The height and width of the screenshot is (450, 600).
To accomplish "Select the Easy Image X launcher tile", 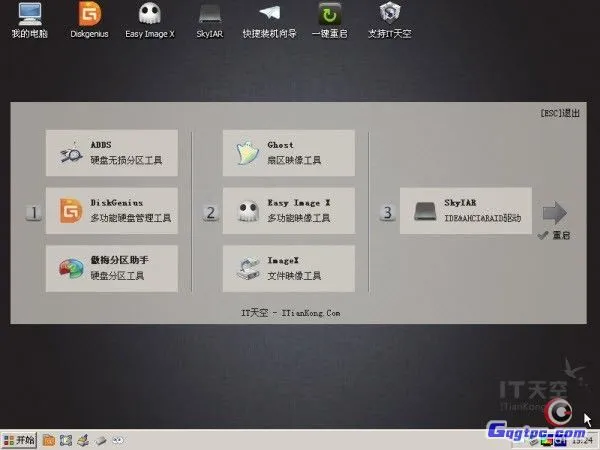I will pos(289,211).
